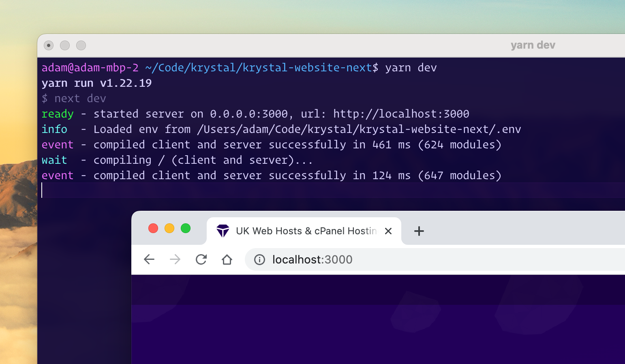Click the cyan 'info' label
625x364 pixels.
pos(54,129)
